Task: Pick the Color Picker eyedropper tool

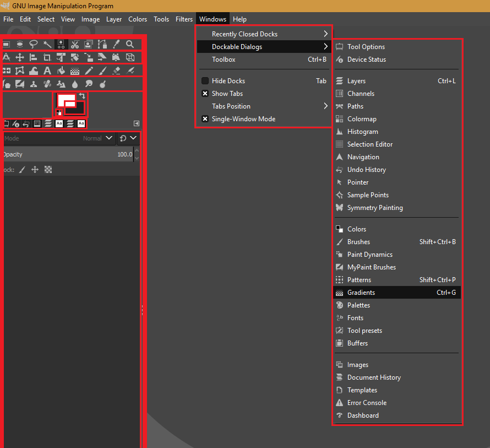Action: tap(115, 44)
